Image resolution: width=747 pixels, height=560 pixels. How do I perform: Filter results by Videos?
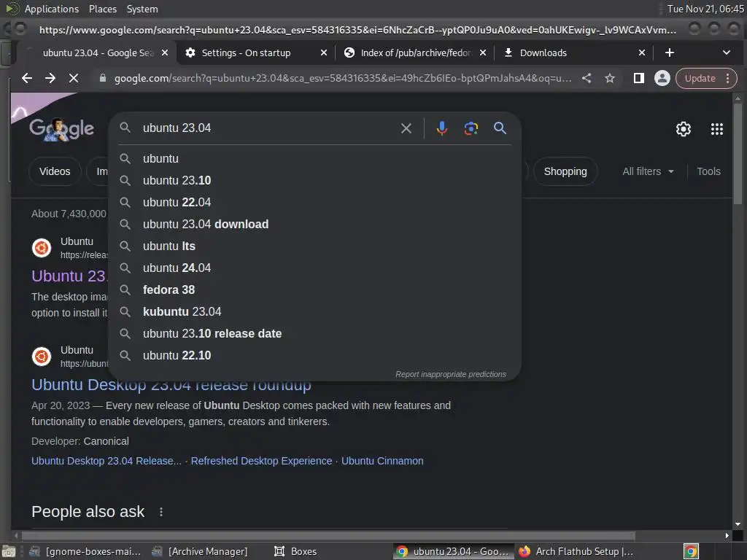55,171
